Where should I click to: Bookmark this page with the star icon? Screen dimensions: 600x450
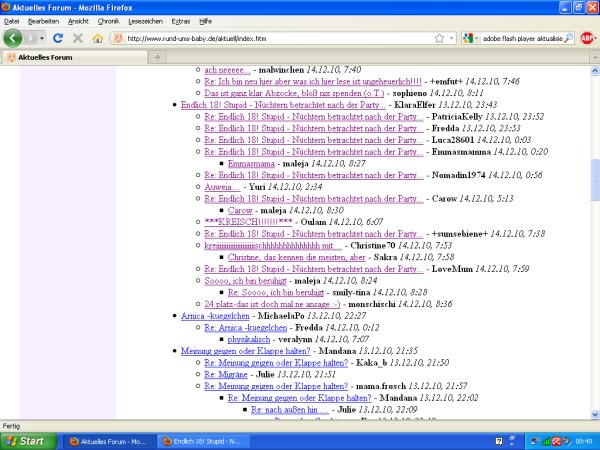[439, 38]
